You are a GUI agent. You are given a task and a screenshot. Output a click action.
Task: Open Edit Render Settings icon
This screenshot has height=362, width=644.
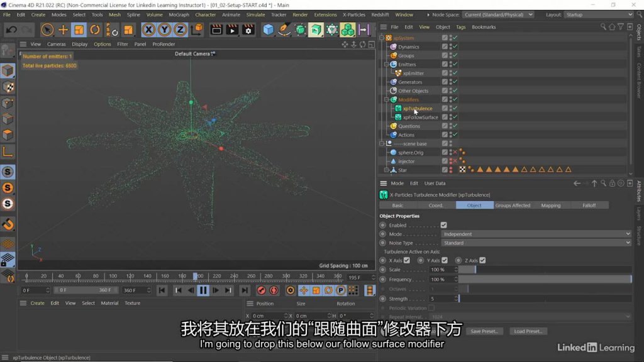coord(248,30)
